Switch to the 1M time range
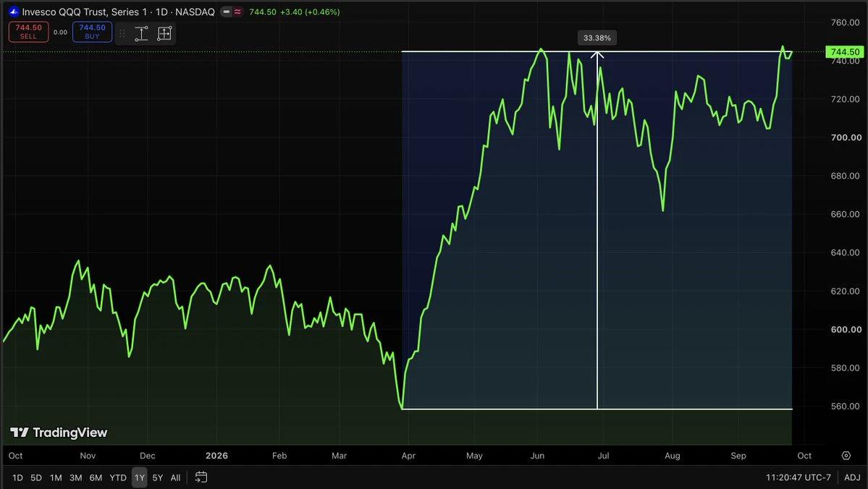The height and width of the screenshot is (489, 868). (56, 477)
